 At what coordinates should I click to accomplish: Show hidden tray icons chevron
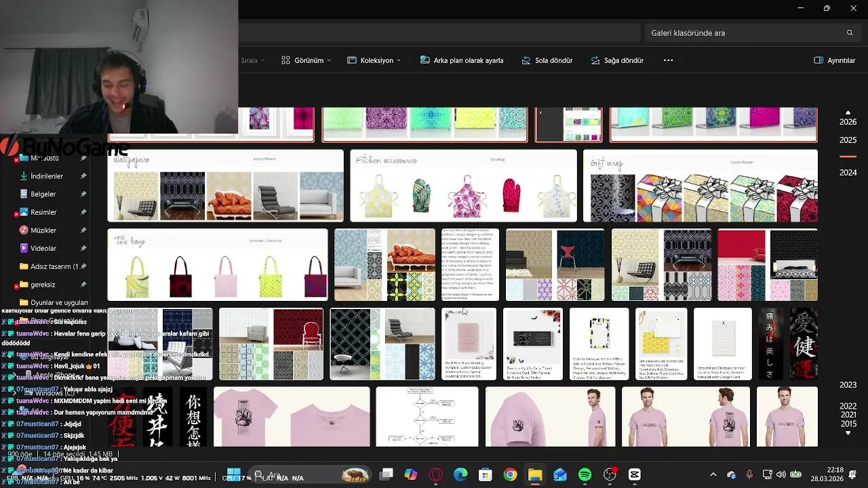[713, 474]
